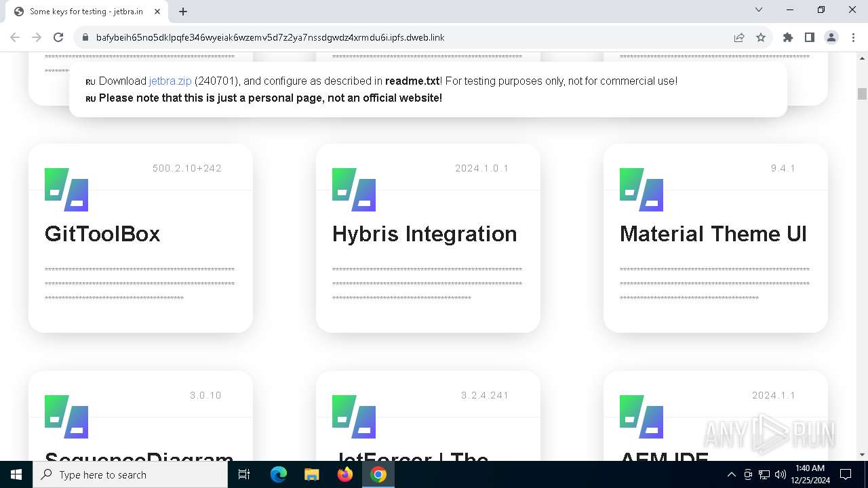Viewport: 868px width, 488px height.
Task: Click version text 2024.1.1
Action: coord(774,395)
